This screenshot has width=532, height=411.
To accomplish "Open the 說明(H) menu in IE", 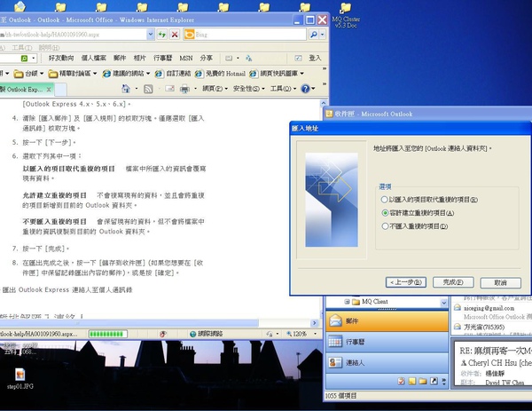I will pyautogui.click(x=49, y=48).
